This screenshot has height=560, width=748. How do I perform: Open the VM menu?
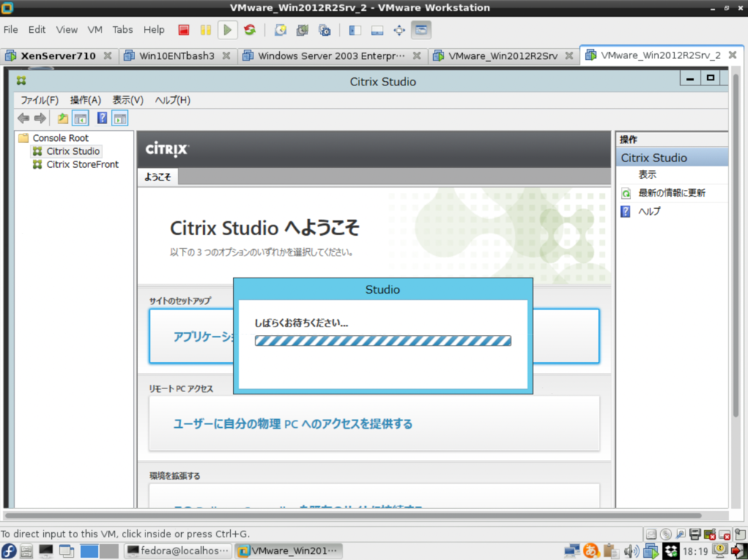click(95, 30)
